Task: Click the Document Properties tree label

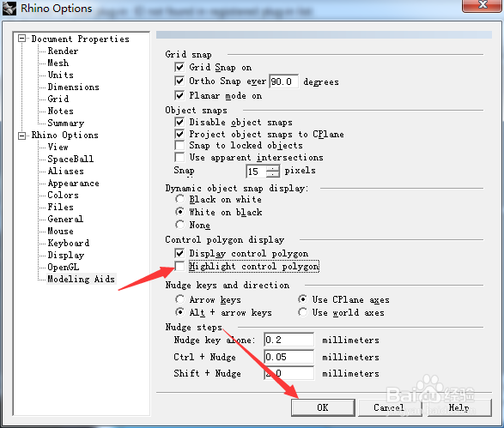Action: click(x=81, y=39)
